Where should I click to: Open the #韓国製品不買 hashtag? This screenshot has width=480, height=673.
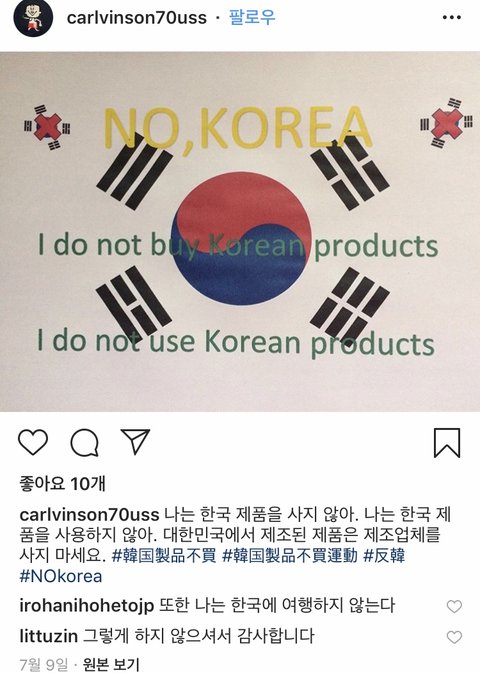[164, 555]
